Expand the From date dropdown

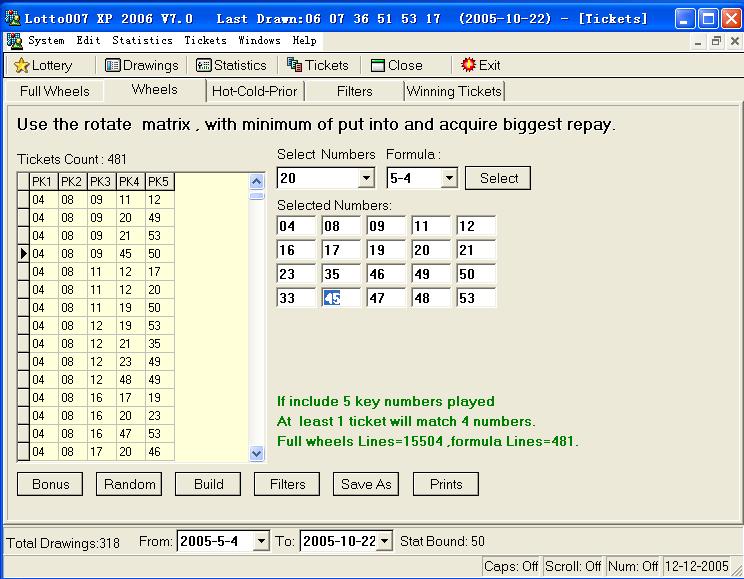pos(261,541)
